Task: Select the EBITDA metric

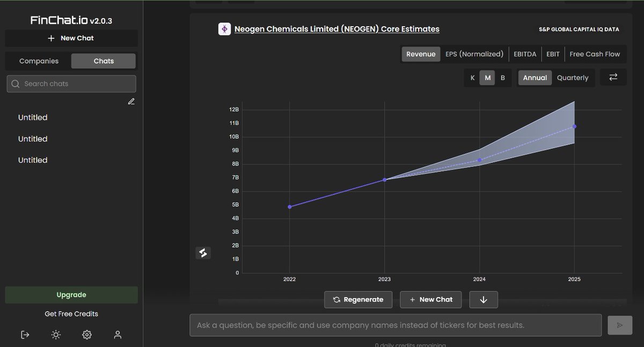Action: point(525,54)
